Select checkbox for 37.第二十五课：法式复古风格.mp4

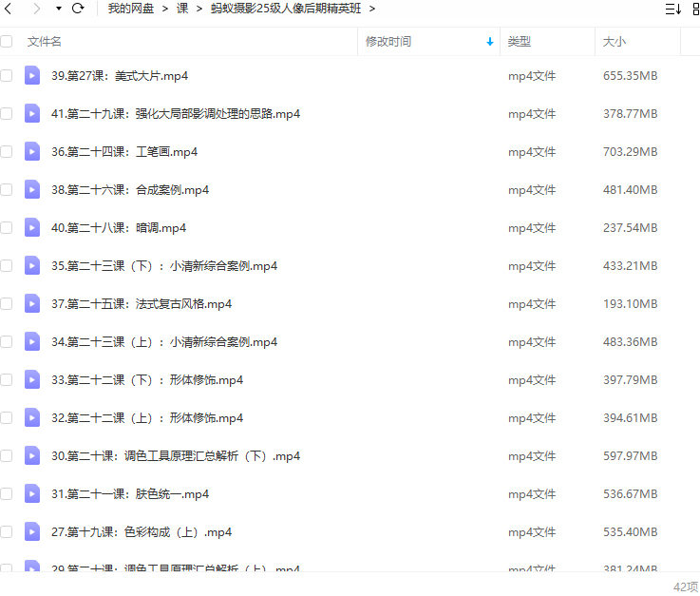pos(7,303)
